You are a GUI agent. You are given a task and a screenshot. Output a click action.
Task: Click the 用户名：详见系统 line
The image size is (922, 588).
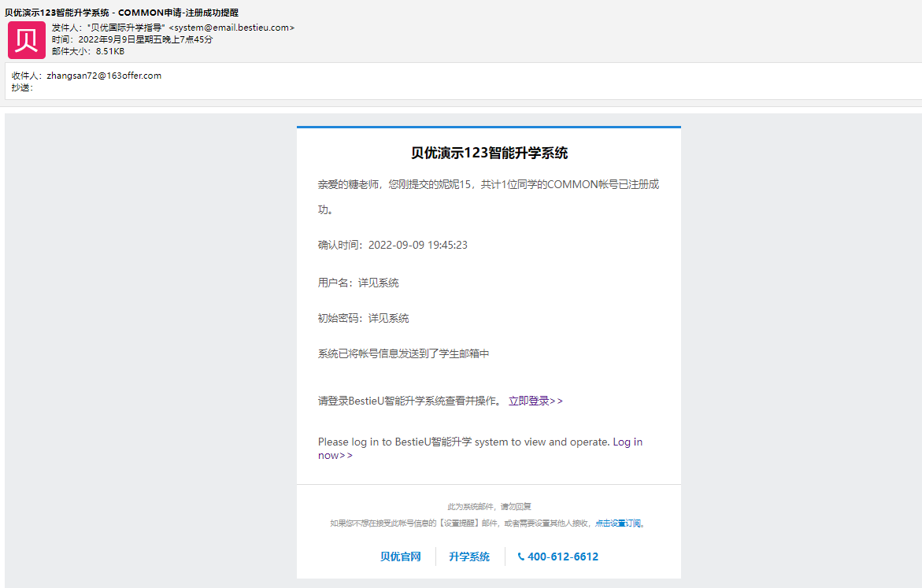coord(358,283)
